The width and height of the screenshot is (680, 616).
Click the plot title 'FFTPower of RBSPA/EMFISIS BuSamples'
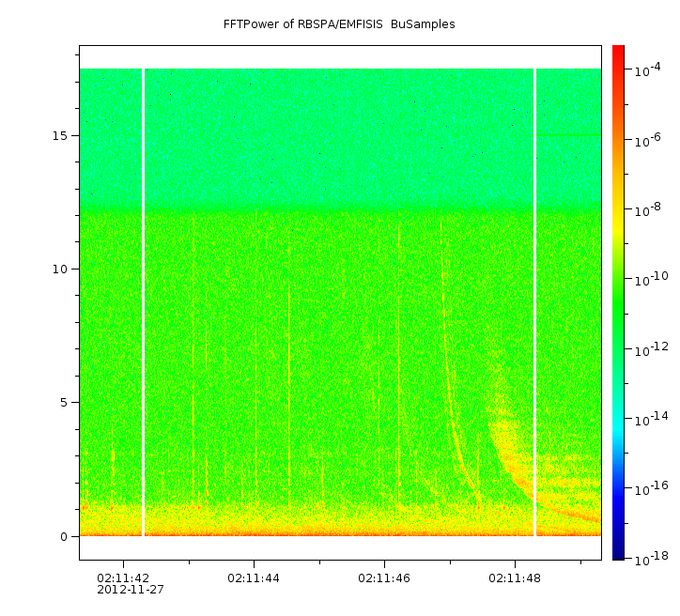(x=339, y=24)
